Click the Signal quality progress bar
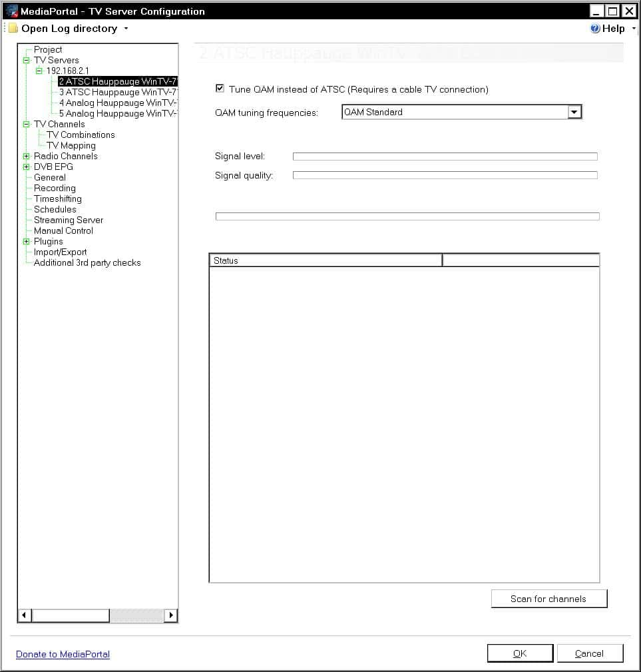 [445, 175]
